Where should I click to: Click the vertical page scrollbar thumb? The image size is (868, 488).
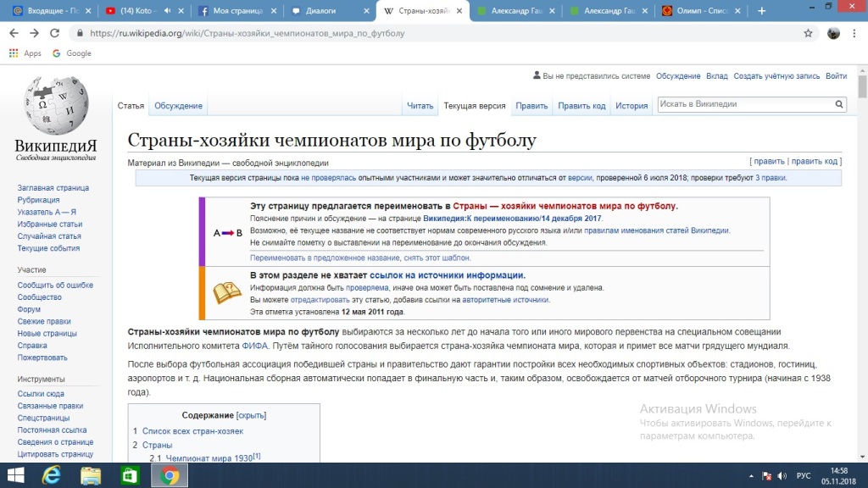[x=862, y=87]
